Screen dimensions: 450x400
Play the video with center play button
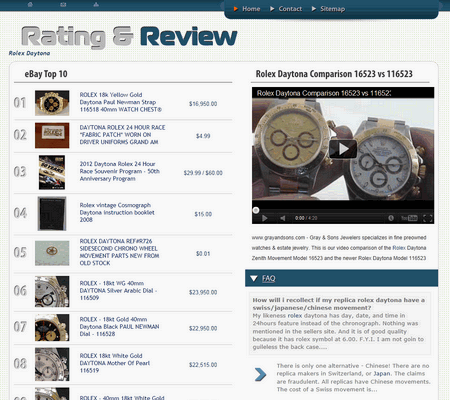click(x=343, y=149)
